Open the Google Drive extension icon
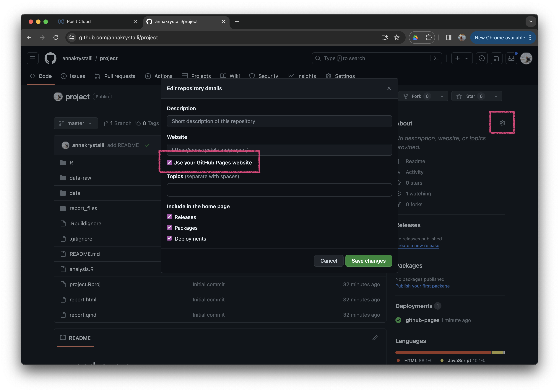Image resolution: width=559 pixels, height=392 pixels. (x=415, y=37)
